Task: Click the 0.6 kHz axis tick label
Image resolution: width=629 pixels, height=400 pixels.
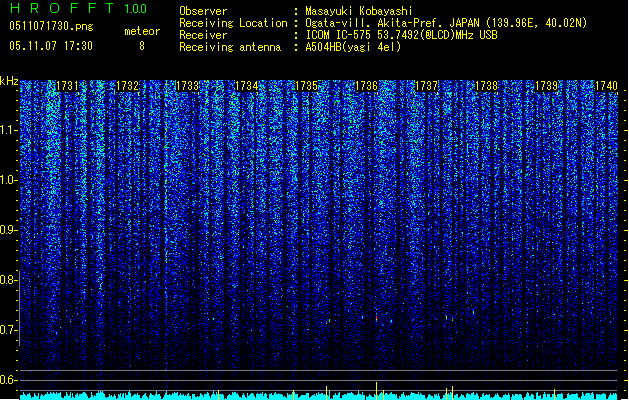Action: (x=8, y=380)
